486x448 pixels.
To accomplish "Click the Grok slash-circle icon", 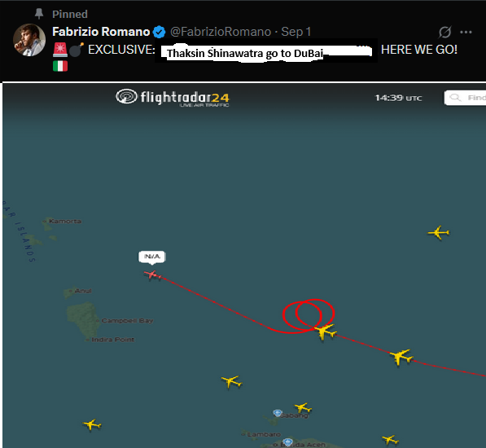I will click(444, 32).
